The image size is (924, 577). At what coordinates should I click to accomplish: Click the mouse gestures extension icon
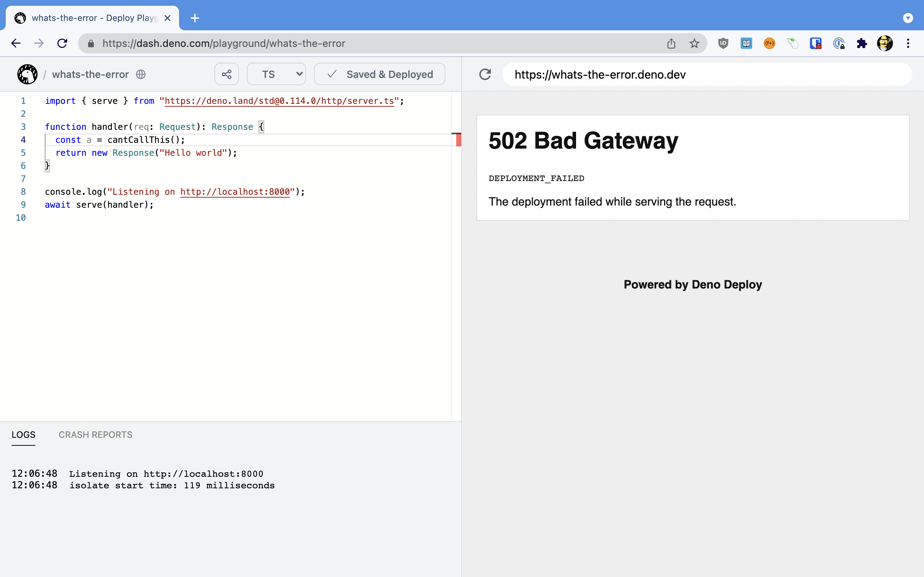pos(793,43)
